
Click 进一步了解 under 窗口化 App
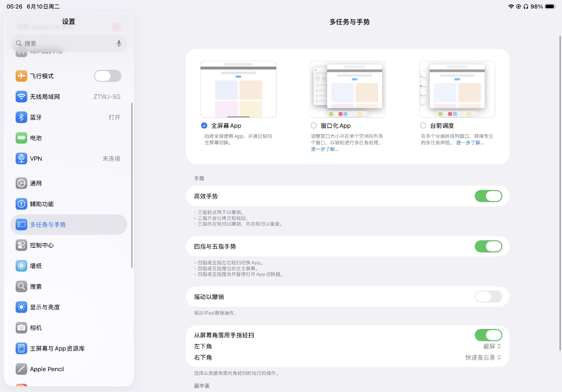tap(325, 149)
